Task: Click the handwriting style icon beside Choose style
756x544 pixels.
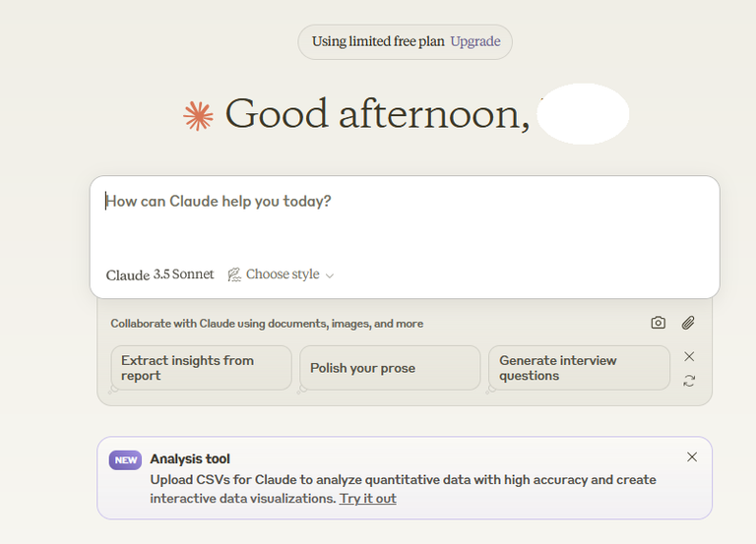Action: (x=234, y=274)
